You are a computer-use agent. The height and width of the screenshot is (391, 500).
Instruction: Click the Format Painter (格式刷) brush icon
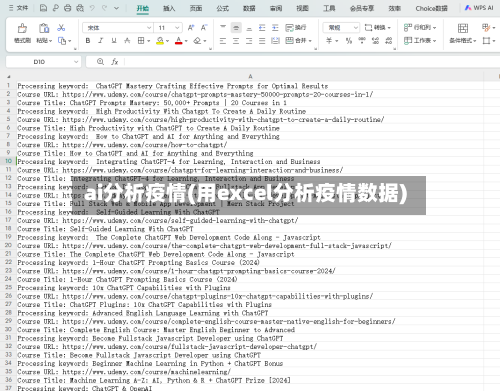tap(22, 28)
